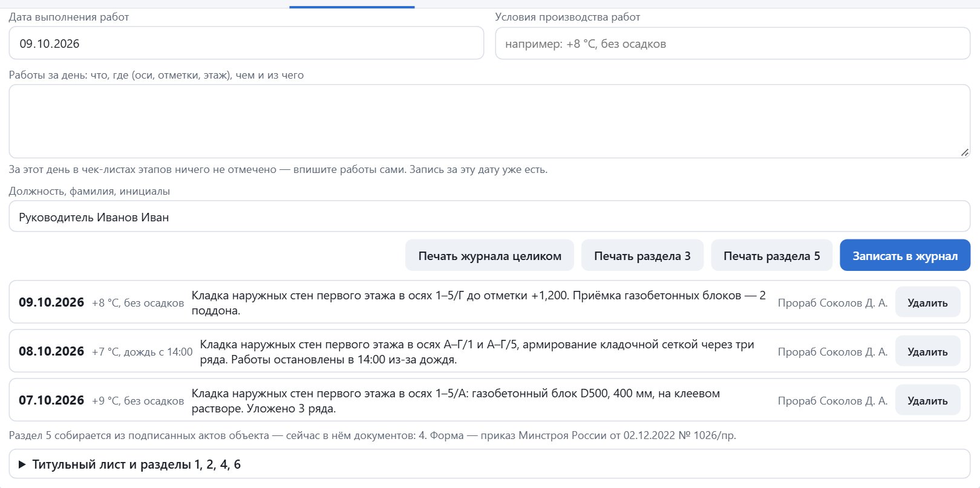This screenshot has height=488, width=980.
Task: Expand 'Титульный лист и разделы 1, 2, 4, 6'
Action: click(x=489, y=464)
